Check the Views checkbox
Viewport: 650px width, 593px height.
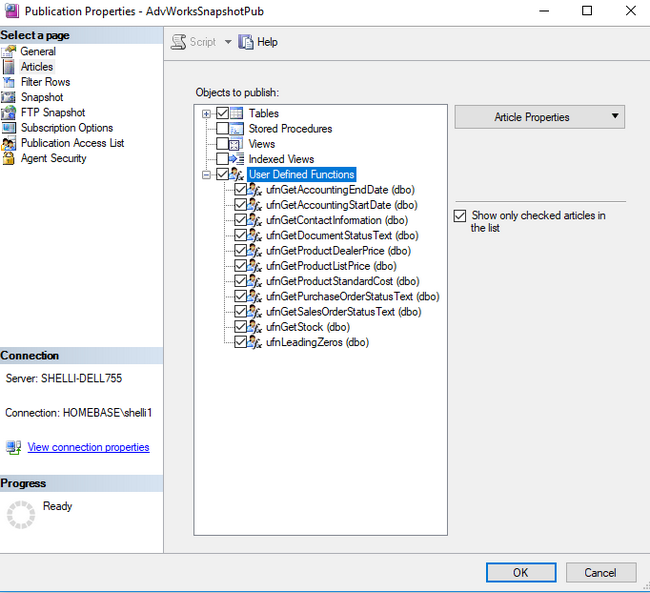[x=223, y=144]
